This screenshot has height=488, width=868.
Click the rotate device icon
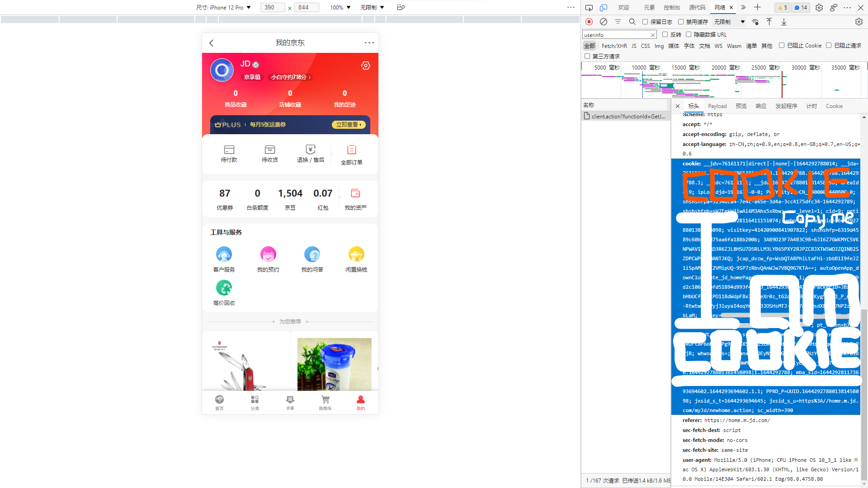[x=401, y=7]
